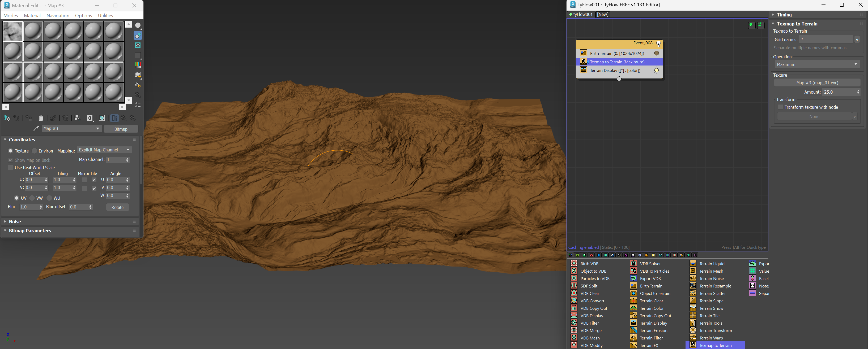
Task: Click the Event_008 lightbulb icon
Action: pos(658,43)
